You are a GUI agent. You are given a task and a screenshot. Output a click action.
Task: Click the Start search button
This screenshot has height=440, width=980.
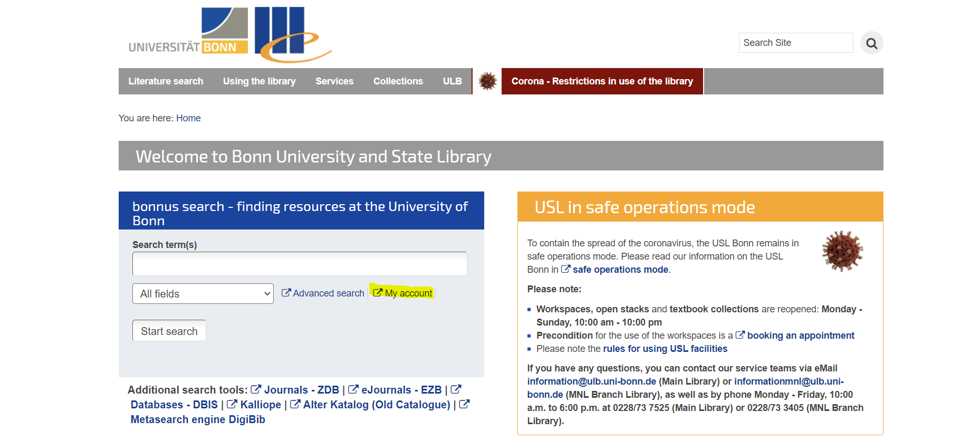(x=169, y=331)
